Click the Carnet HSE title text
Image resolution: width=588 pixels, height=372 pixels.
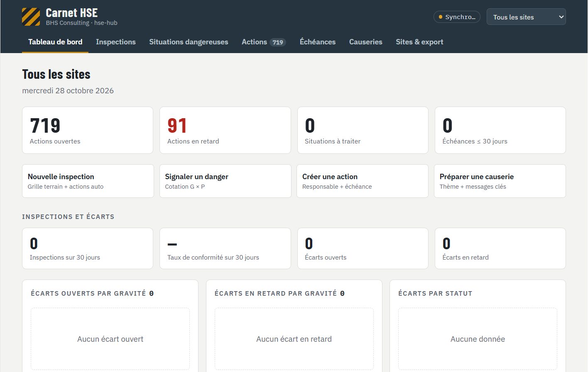71,13
